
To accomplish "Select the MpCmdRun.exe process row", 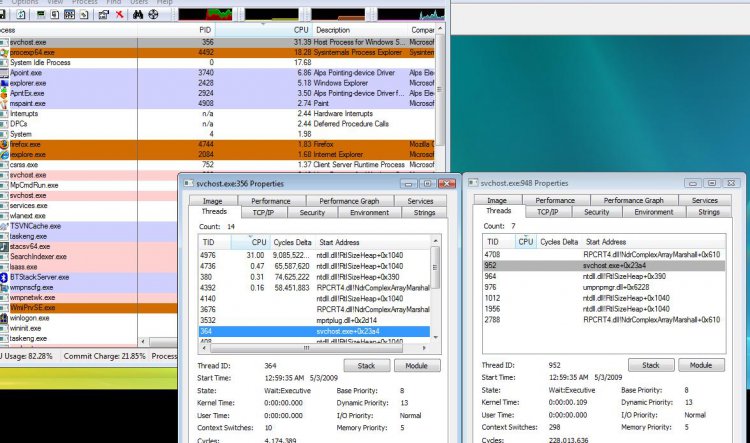I will click(x=88, y=185).
